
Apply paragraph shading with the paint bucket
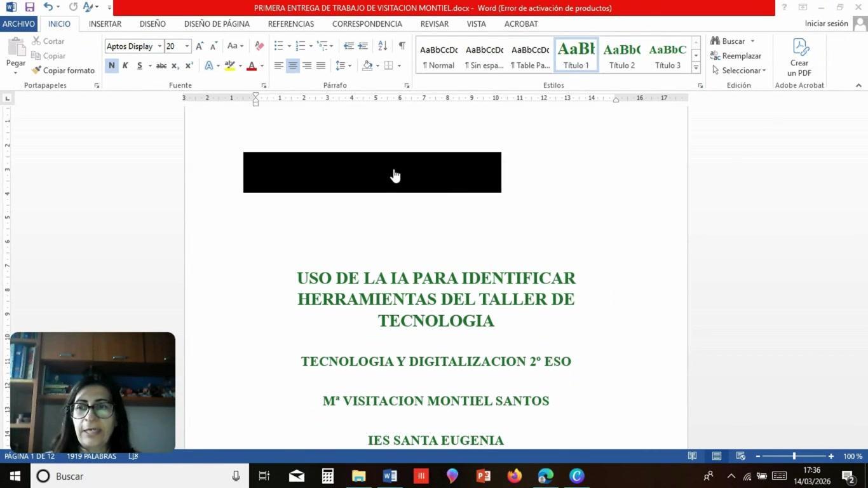(x=367, y=65)
